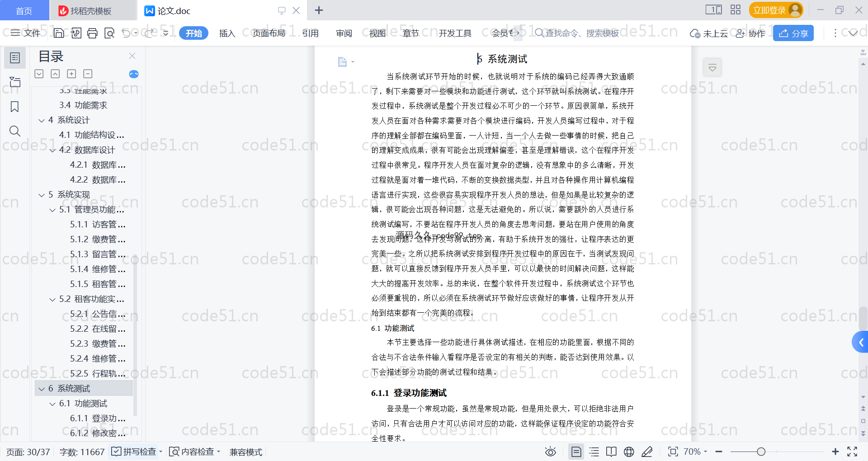This screenshot has width=868, height=461.
Task: Open the quick access toolbar customize arrow
Action: [166, 33]
